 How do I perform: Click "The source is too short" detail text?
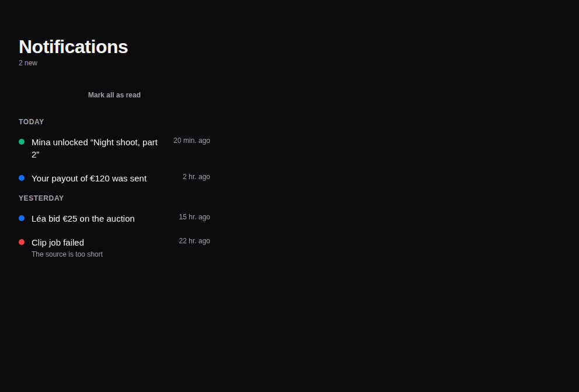click(67, 254)
